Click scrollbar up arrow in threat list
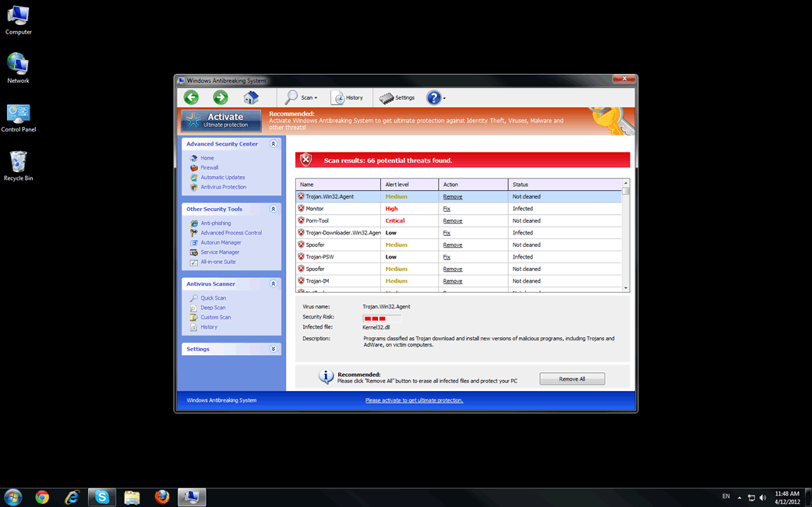The width and height of the screenshot is (812, 507). [x=625, y=184]
